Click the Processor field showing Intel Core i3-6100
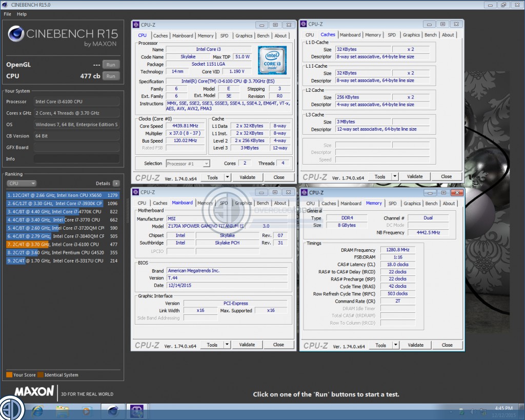 point(76,102)
